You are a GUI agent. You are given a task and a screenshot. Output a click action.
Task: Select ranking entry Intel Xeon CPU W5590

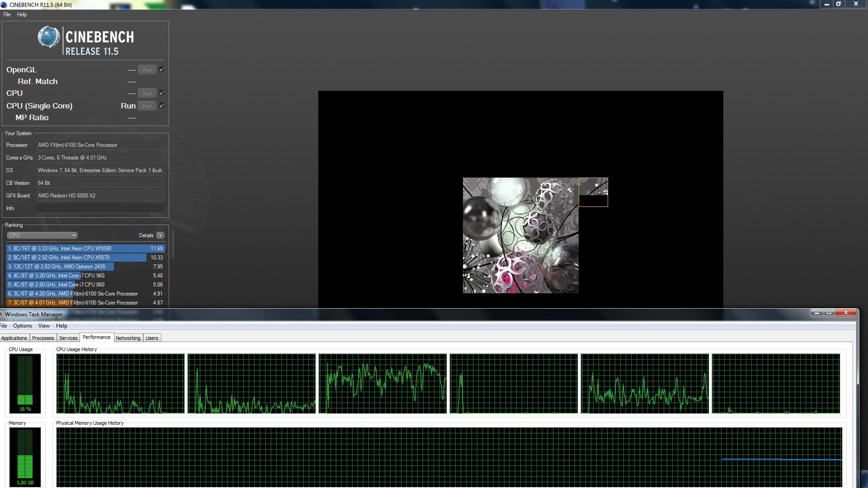tap(85, 249)
